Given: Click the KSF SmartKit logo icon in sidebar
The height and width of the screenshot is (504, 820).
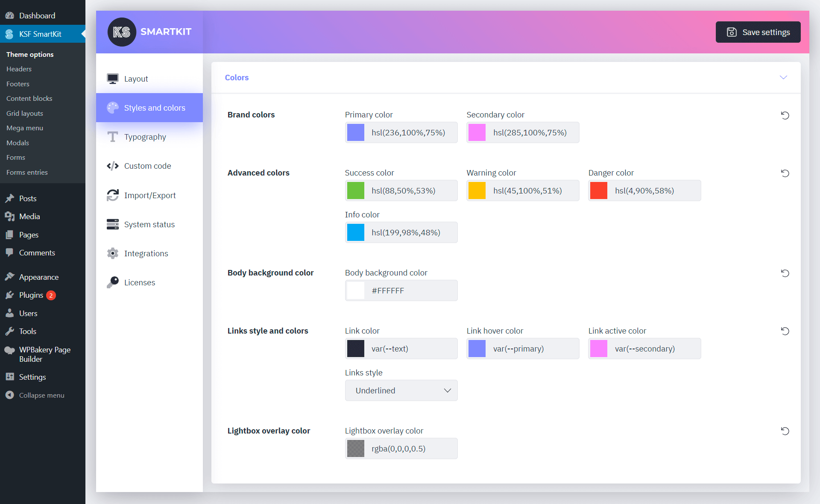Looking at the screenshot, I should click(9, 34).
